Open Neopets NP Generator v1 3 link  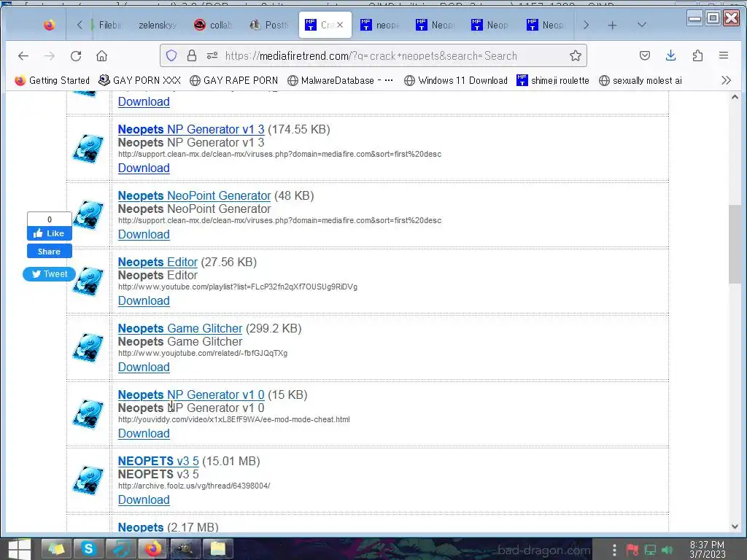[x=191, y=129]
